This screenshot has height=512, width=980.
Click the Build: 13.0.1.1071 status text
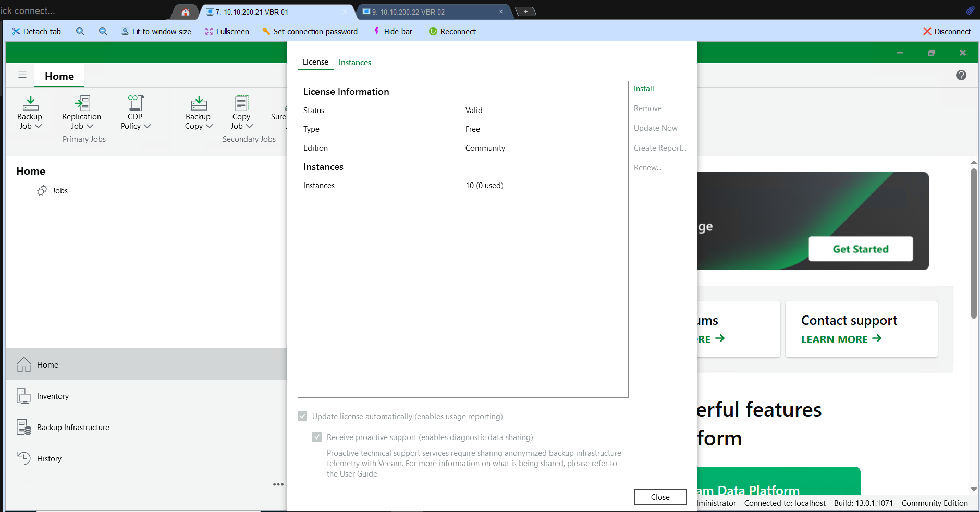pyautogui.click(x=863, y=503)
